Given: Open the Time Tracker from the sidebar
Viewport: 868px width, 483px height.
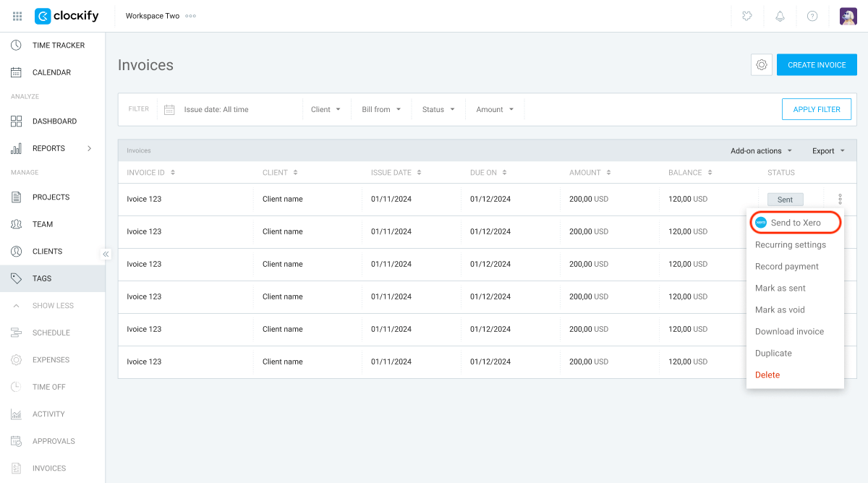Looking at the screenshot, I should click(55, 45).
